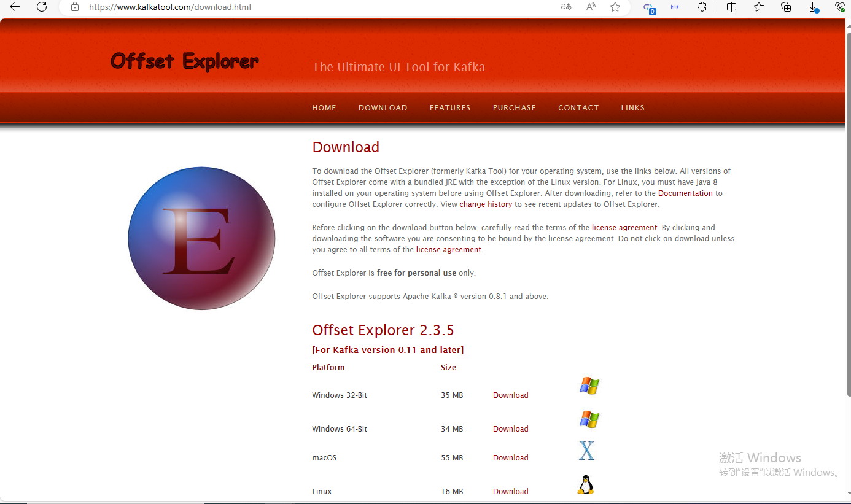851x504 pixels.
Task: Click the '34 MB' size value
Action: tap(452, 429)
